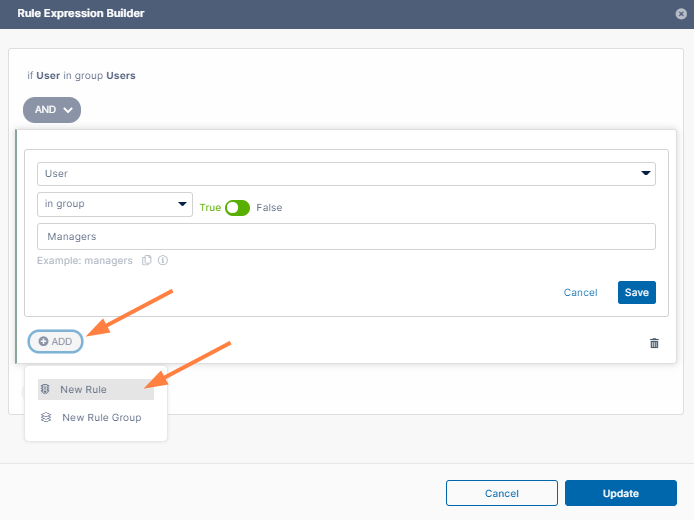Click the trash icon to delete rule

click(x=654, y=343)
